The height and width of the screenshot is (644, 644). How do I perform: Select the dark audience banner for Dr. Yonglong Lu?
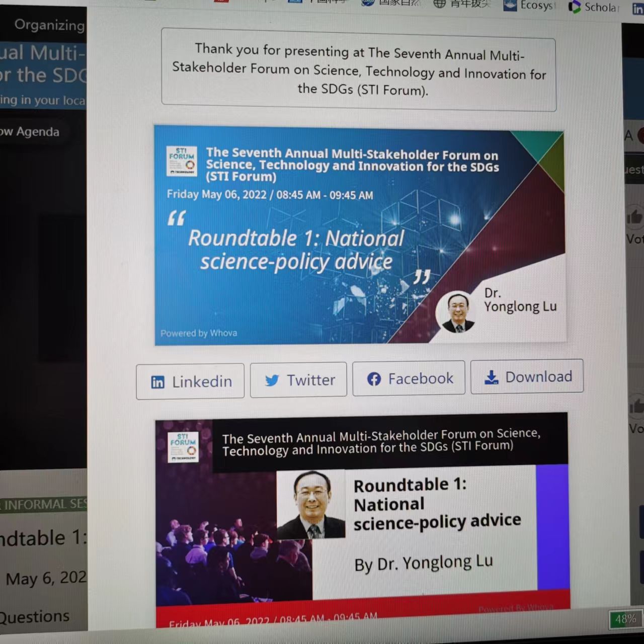[x=362, y=518]
